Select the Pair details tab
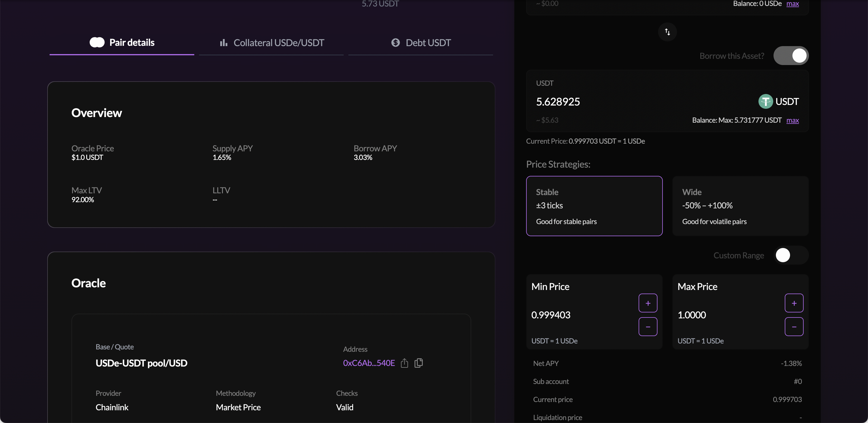Screen dimensions: 868x423 tap(122, 43)
